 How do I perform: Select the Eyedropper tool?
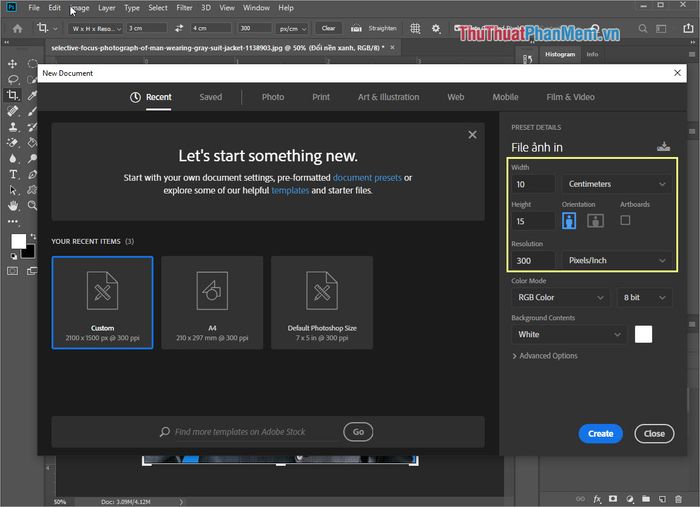tap(32, 95)
